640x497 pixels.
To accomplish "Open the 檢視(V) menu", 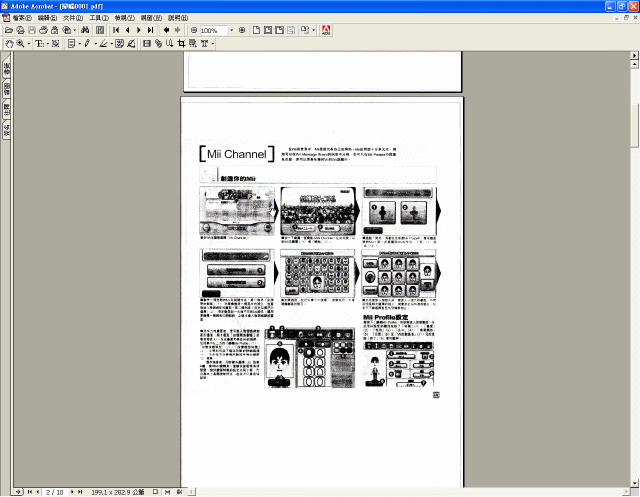I will [x=124, y=18].
